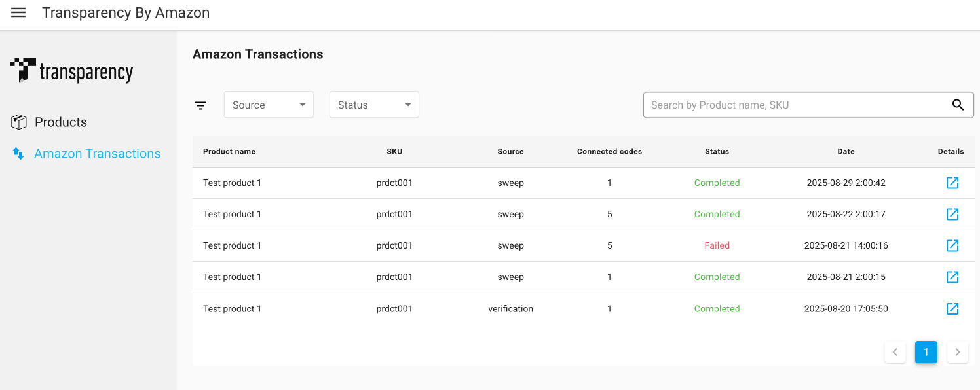This screenshot has width=980, height=390.
Task: Click the Date column header
Action: tap(846, 151)
